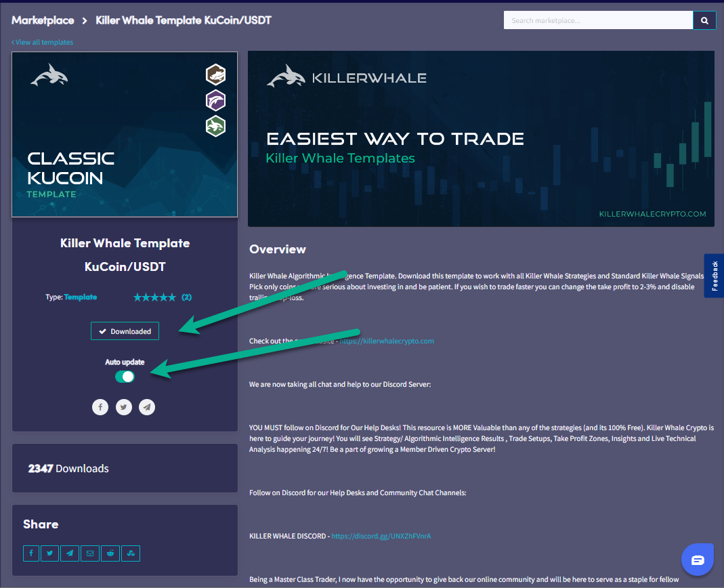
Task: Click the View all templates link
Action: [43, 42]
